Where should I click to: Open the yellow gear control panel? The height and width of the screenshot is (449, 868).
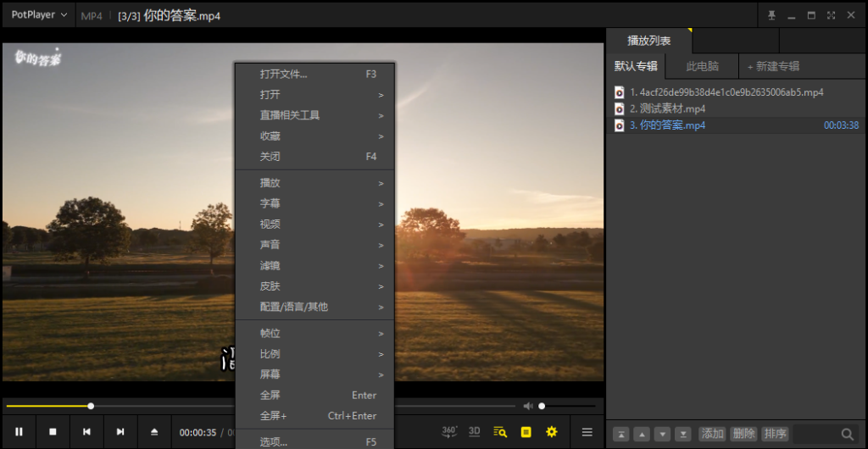coord(552,432)
